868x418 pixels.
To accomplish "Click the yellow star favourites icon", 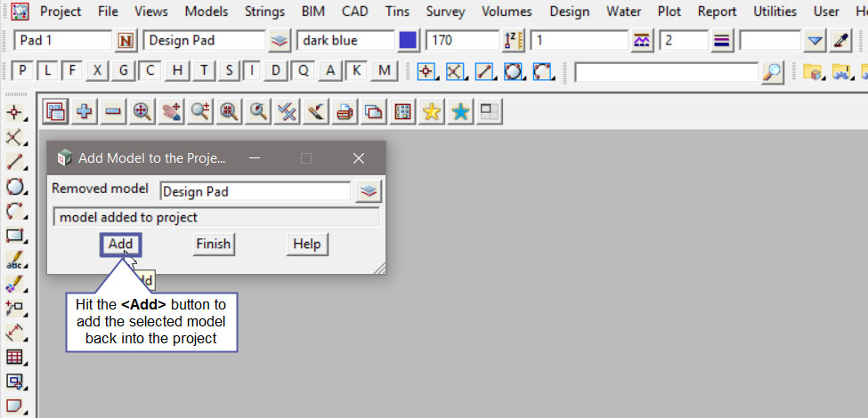I will point(431,111).
